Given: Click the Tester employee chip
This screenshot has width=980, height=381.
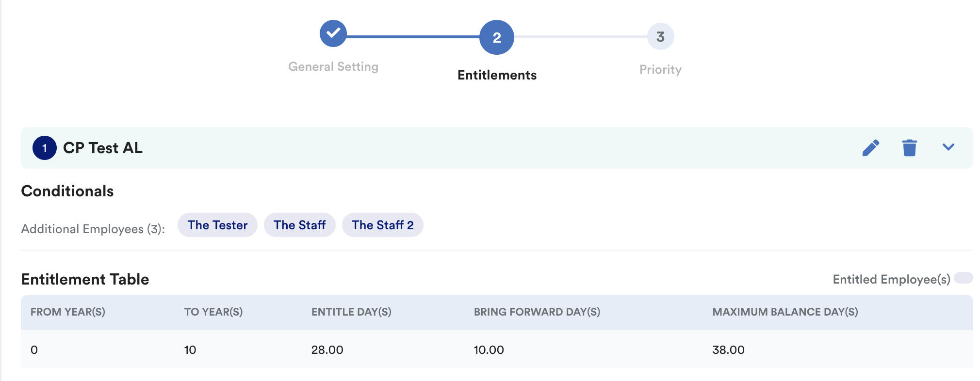Looking at the screenshot, I should 217,225.
